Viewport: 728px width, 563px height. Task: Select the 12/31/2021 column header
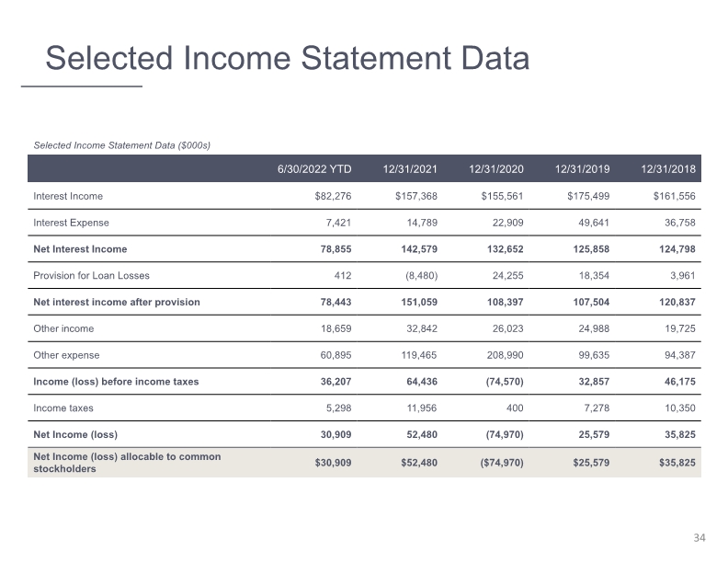click(x=410, y=169)
